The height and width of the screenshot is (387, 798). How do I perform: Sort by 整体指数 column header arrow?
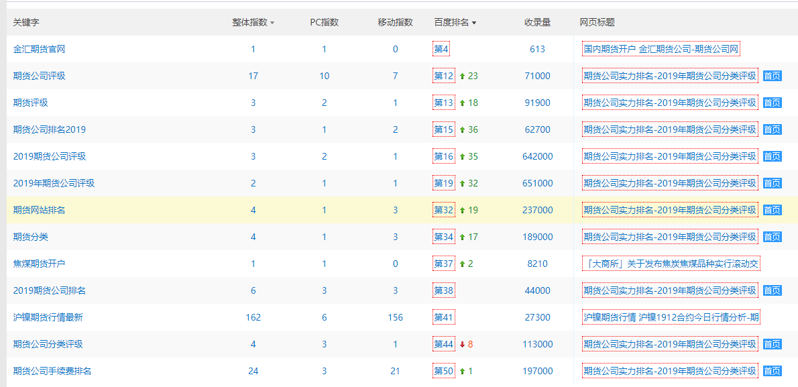pos(272,23)
